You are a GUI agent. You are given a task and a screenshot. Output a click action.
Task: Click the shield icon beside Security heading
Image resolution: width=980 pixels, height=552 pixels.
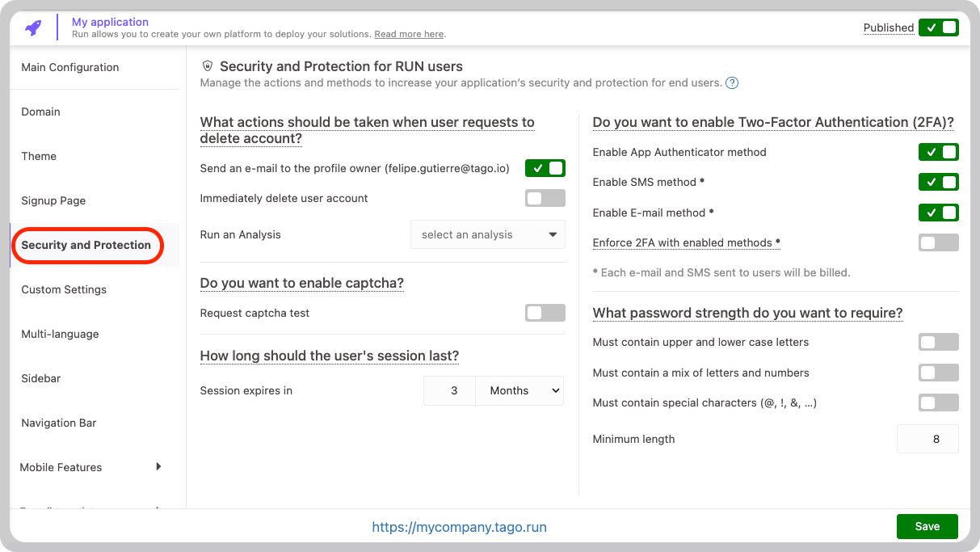pos(208,66)
